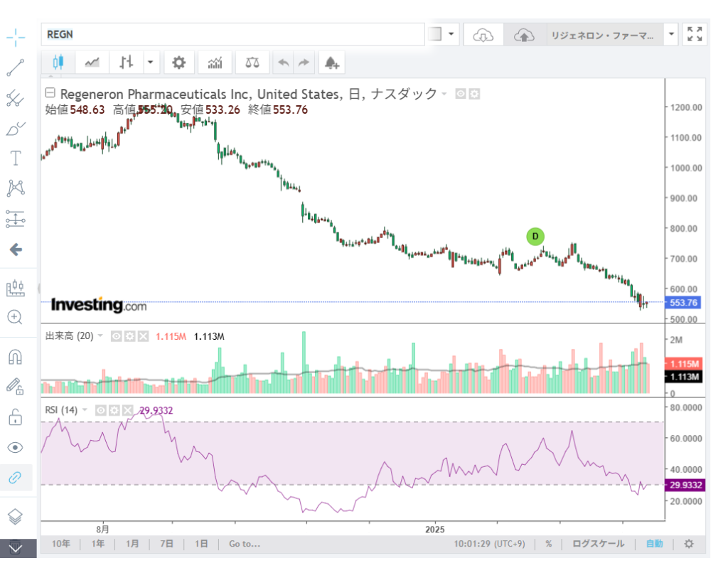728x563 pixels.
Task: Click the Go to... date button
Action: click(x=245, y=544)
